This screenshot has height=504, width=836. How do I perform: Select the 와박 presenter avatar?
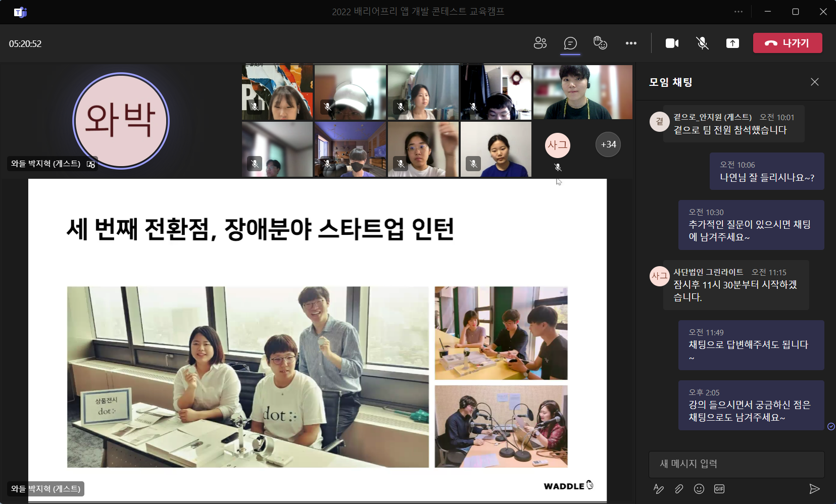click(x=121, y=121)
